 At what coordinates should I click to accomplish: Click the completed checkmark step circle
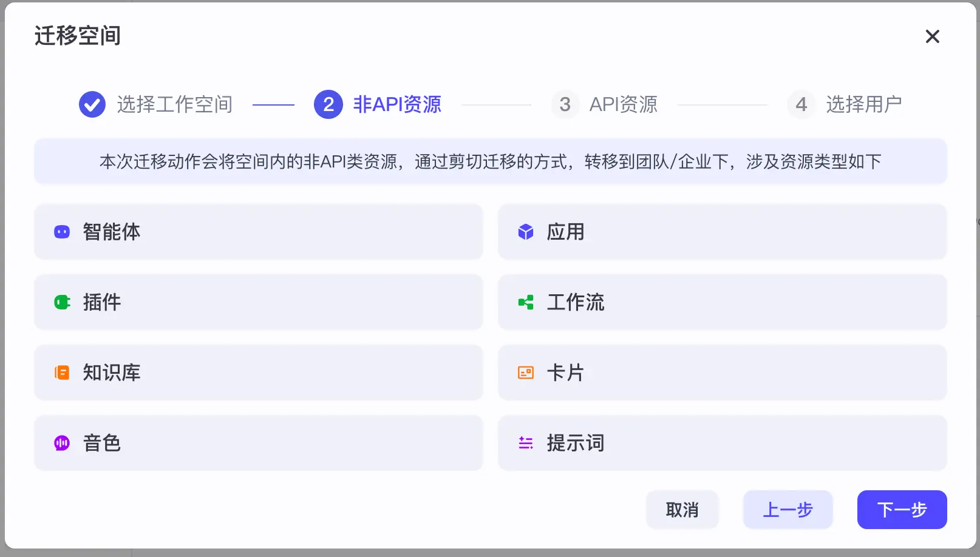click(x=92, y=104)
